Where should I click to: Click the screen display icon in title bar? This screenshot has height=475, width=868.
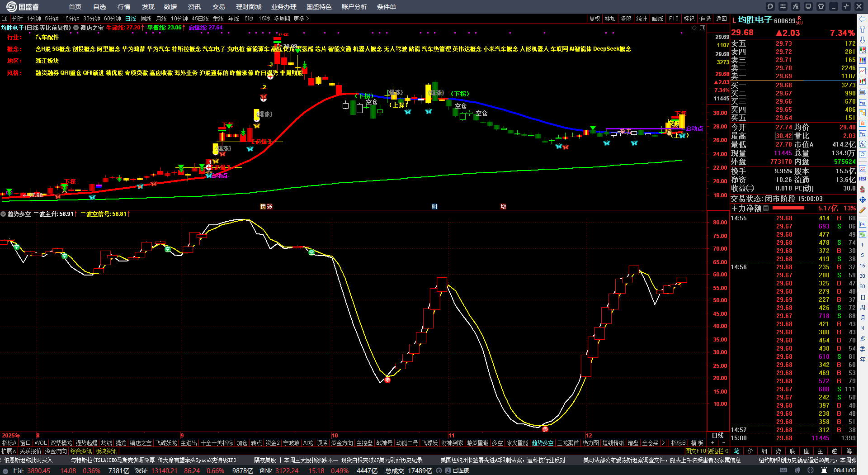[x=808, y=6]
